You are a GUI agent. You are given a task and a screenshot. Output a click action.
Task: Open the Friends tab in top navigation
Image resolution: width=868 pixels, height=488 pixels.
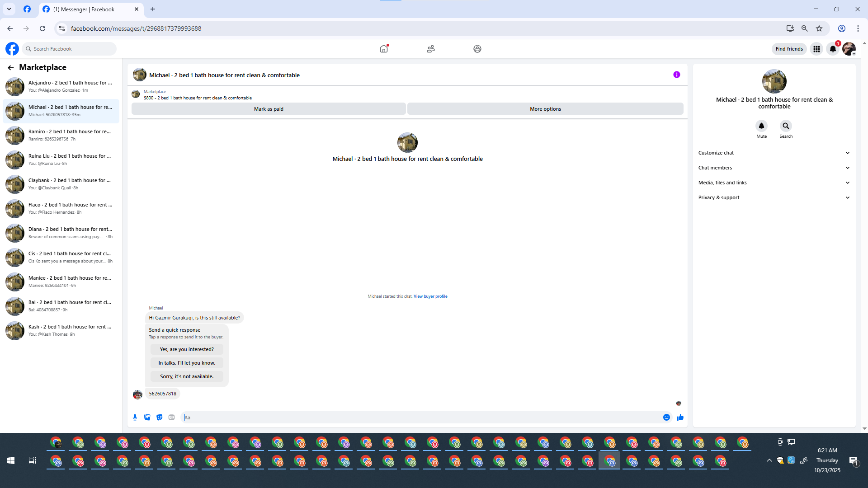(431, 49)
